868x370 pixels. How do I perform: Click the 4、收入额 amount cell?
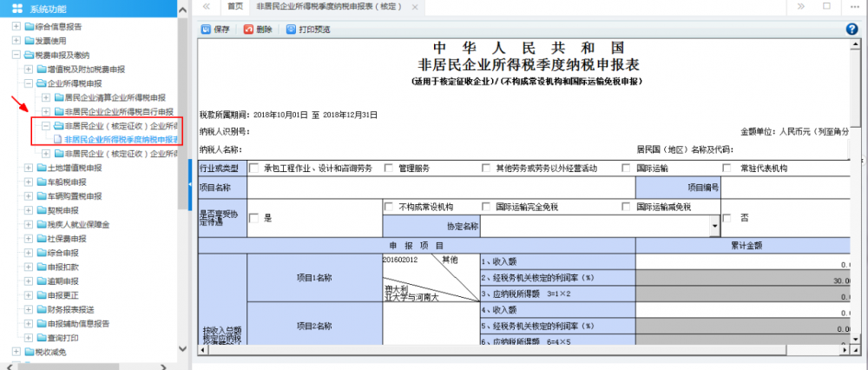click(743, 310)
